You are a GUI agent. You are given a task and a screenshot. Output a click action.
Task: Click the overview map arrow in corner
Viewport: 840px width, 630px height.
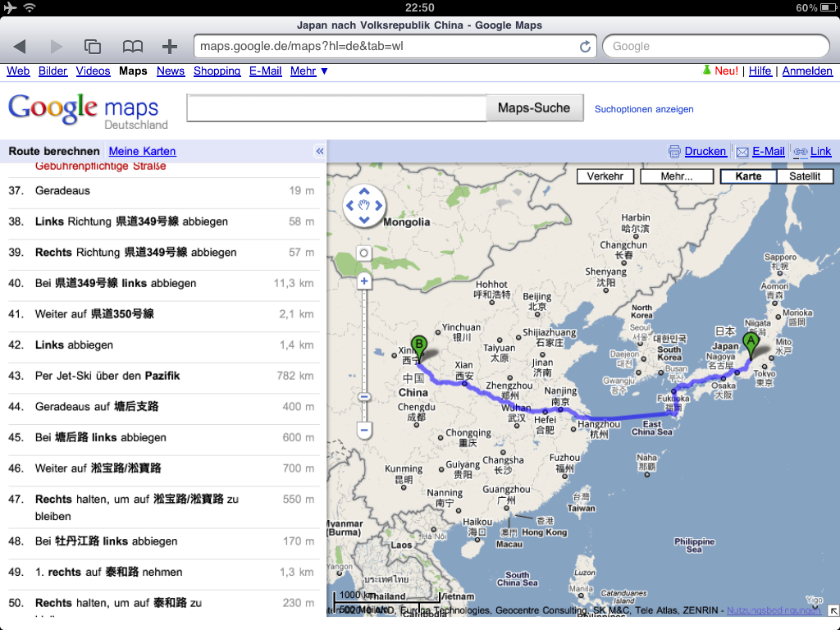(x=833, y=610)
